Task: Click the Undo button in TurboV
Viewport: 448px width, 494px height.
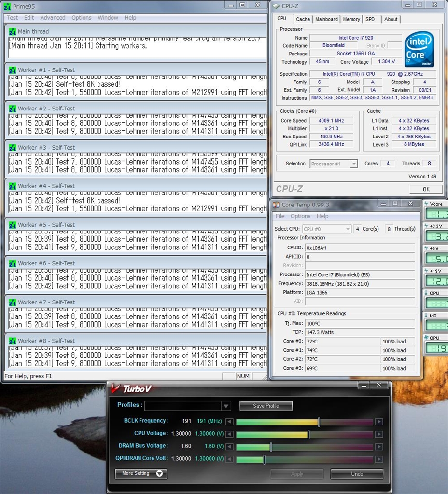Action: 357,474
